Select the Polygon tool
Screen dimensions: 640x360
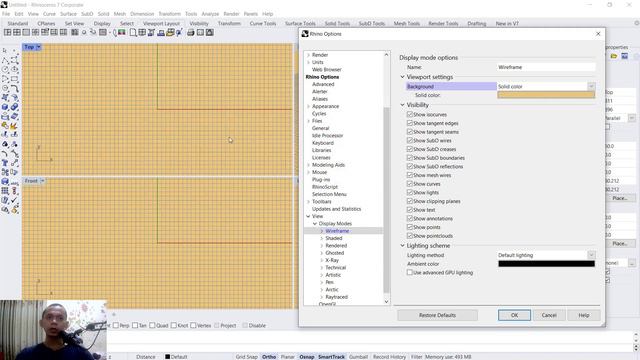pos(5,88)
